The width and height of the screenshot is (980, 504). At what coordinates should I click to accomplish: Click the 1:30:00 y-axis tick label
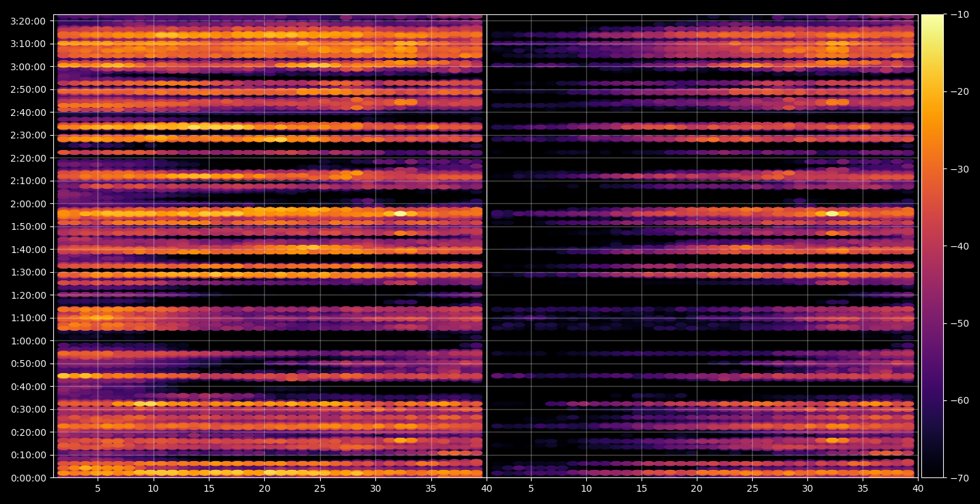point(28,272)
